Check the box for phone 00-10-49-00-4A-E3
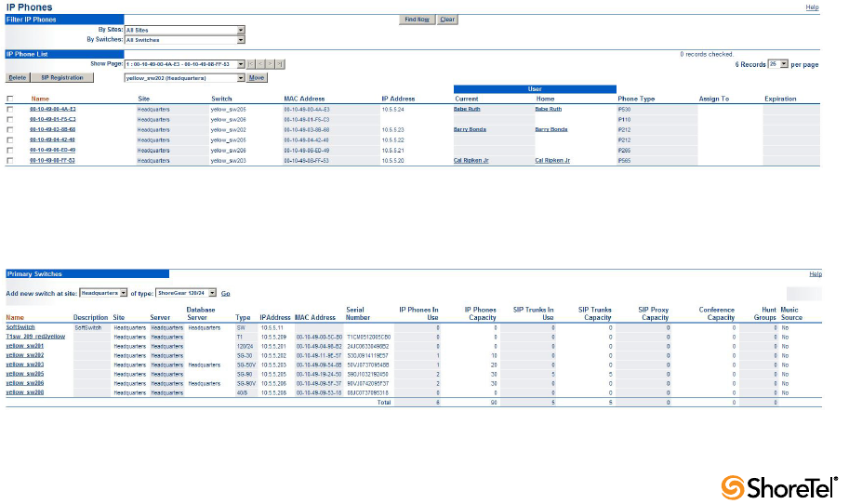The width and height of the screenshot is (849, 504). click(9, 110)
